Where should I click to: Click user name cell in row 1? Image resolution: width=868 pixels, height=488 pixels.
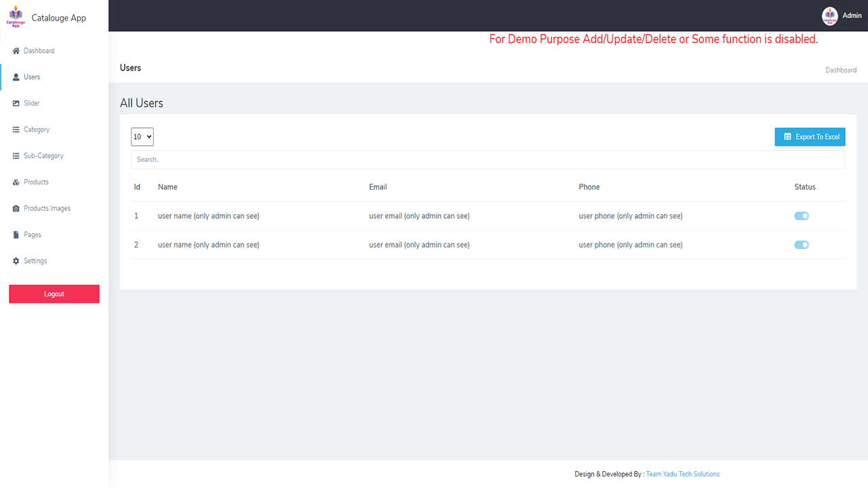pyautogui.click(x=208, y=216)
